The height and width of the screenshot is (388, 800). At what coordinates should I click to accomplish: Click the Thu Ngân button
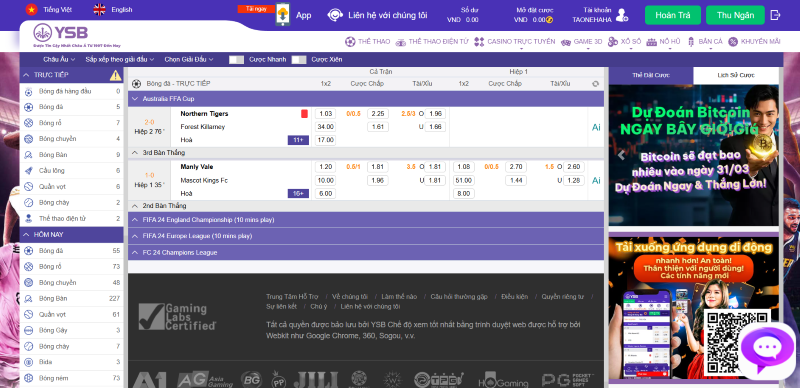735,15
